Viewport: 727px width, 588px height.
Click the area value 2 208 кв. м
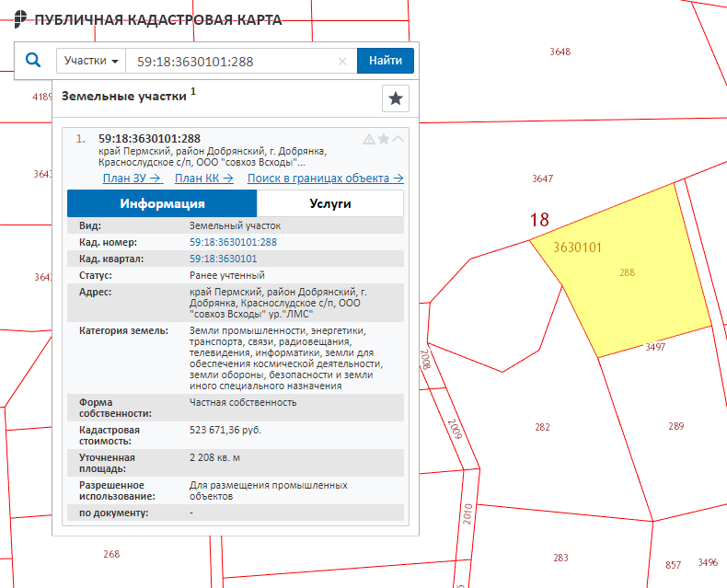pos(214,457)
